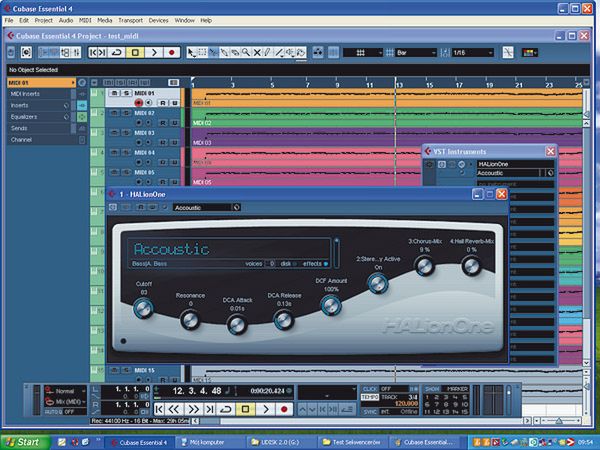The image size is (600, 450).
Task: Click Stop on the transport panel
Action: (245, 409)
